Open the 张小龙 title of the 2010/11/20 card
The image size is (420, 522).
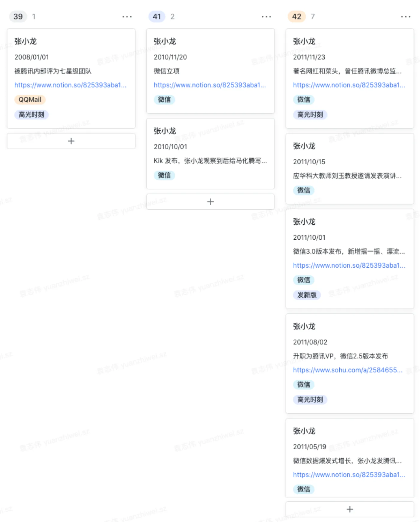pyautogui.click(x=165, y=41)
